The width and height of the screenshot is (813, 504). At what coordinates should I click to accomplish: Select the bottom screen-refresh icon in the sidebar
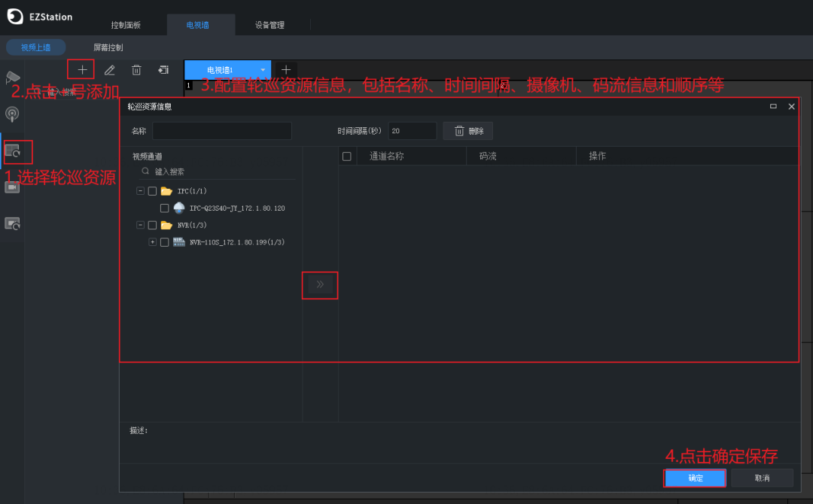(x=13, y=223)
